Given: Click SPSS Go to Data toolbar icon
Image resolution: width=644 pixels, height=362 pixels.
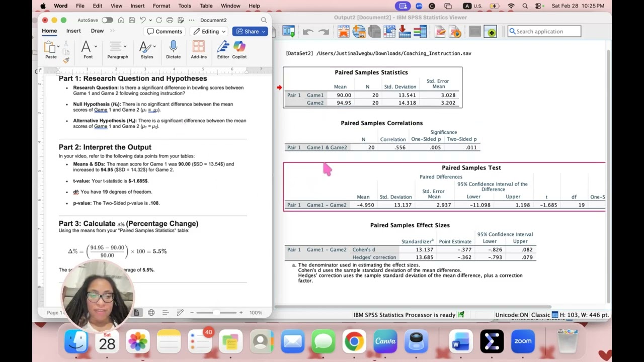Looking at the screenshot, I should 289,32.
